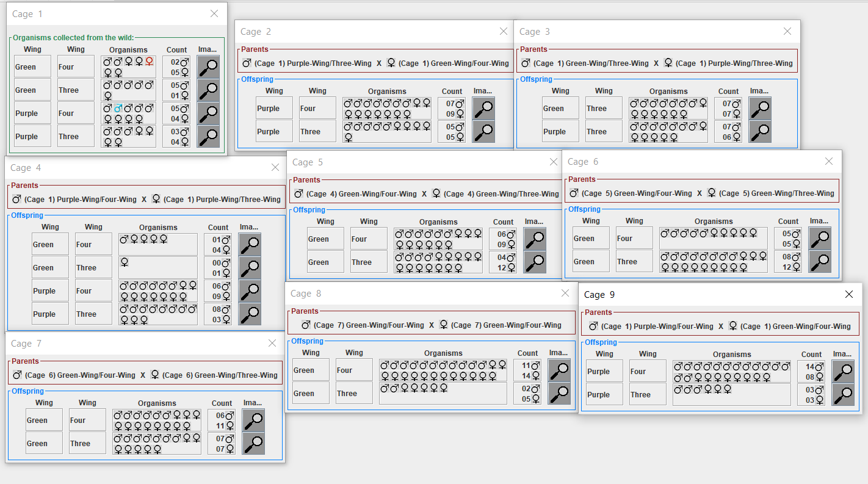Select the Purple cell in Cage 9 first row

[604, 371]
